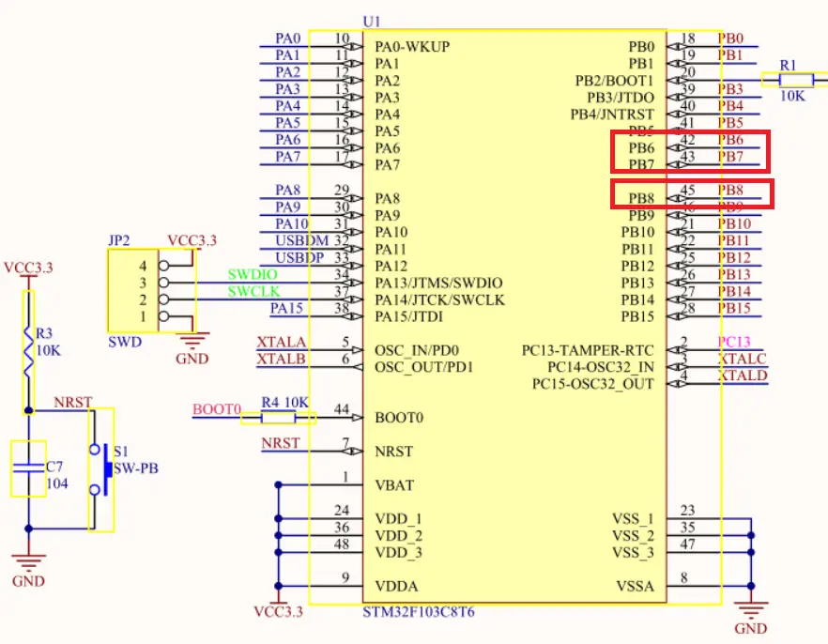Select the R3 resistor zigzag symbol
The height and width of the screenshot is (644, 828).
(x=28, y=352)
